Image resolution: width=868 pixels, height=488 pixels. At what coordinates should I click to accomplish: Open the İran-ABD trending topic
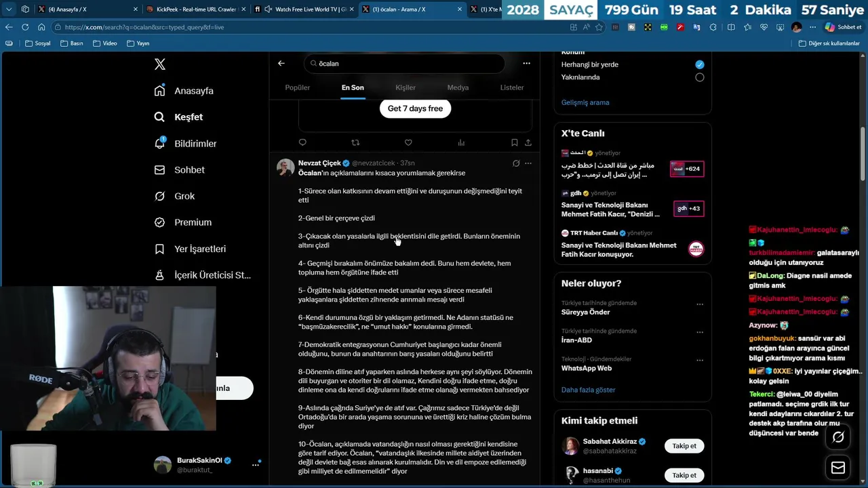[576, 340]
